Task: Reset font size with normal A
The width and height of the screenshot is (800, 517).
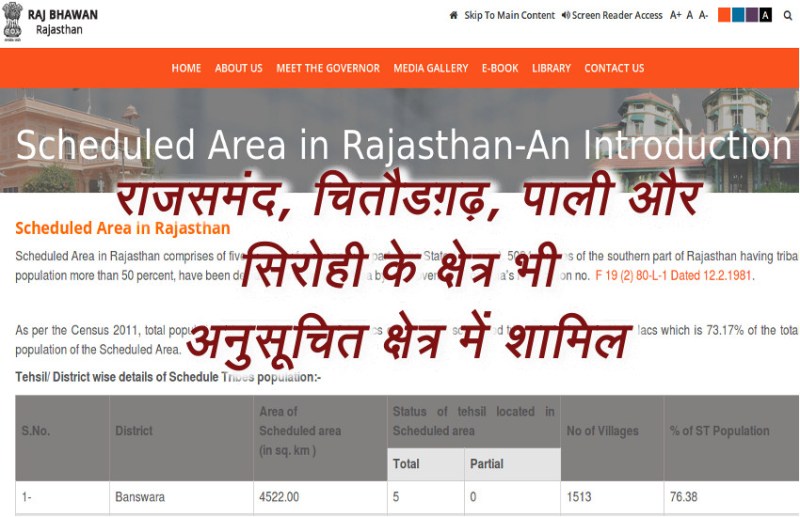Action: pyautogui.click(x=690, y=16)
